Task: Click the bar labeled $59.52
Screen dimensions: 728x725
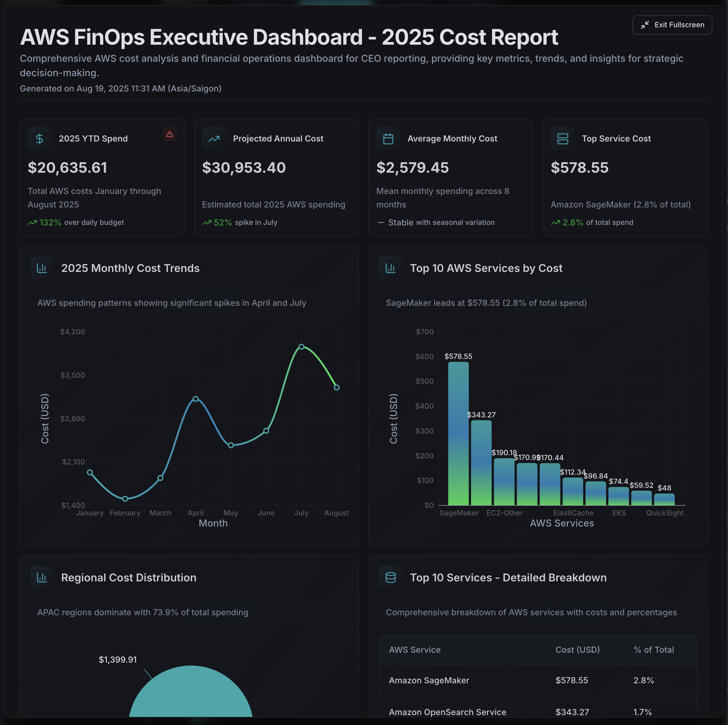Action: (x=641, y=498)
